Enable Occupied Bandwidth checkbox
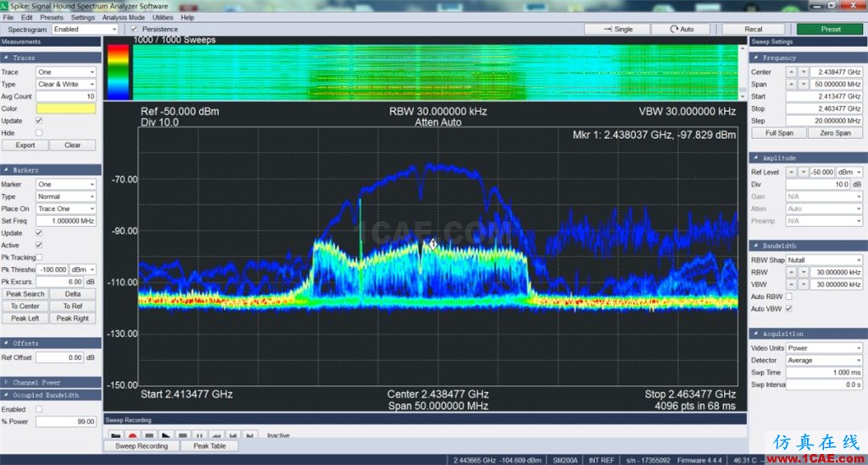The height and width of the screenshot is (465, 868). [39, 409]
